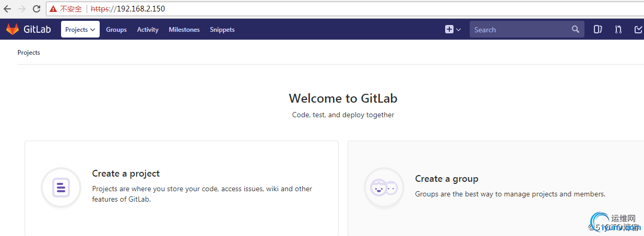Open the Activity page

tap(148, 30)
